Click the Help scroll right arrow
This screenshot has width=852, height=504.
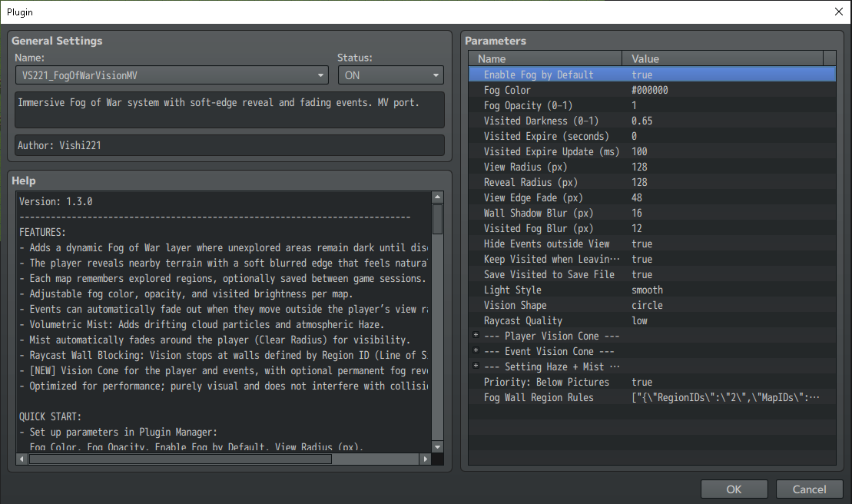(425, 459)
